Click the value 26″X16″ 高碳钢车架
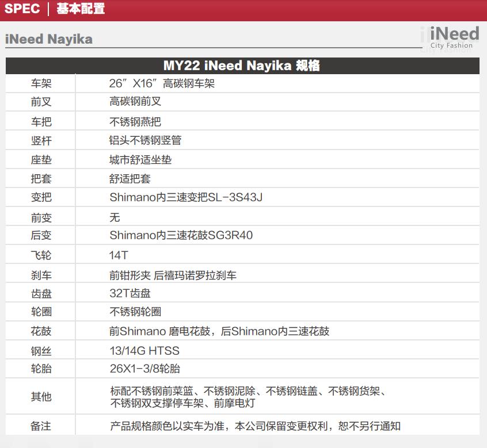This screenshot has width=487, height=448. tap(162, 83)
